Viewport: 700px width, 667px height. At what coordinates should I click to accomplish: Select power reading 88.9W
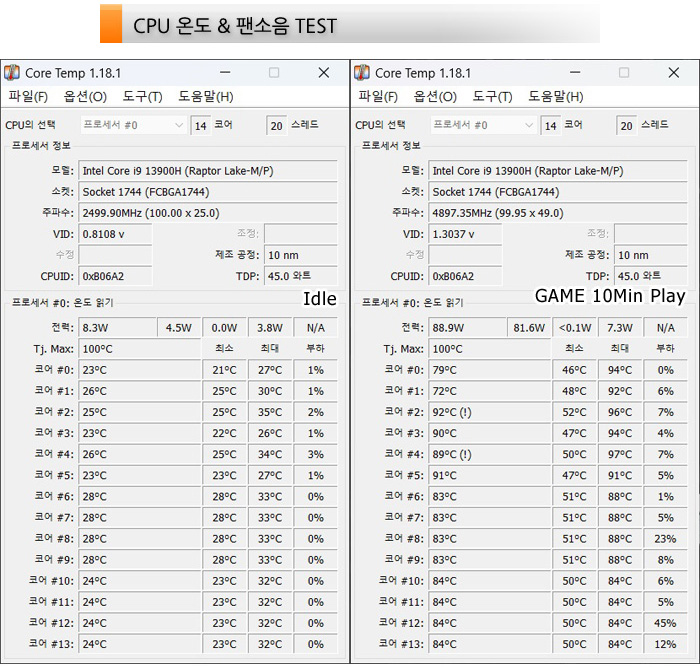[467, 328]
